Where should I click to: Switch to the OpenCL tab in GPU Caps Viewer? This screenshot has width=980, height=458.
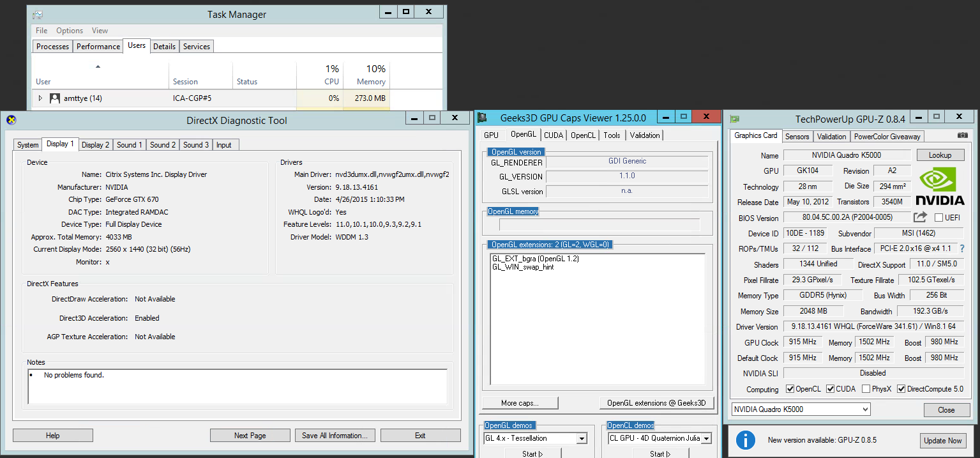point(583,135)
